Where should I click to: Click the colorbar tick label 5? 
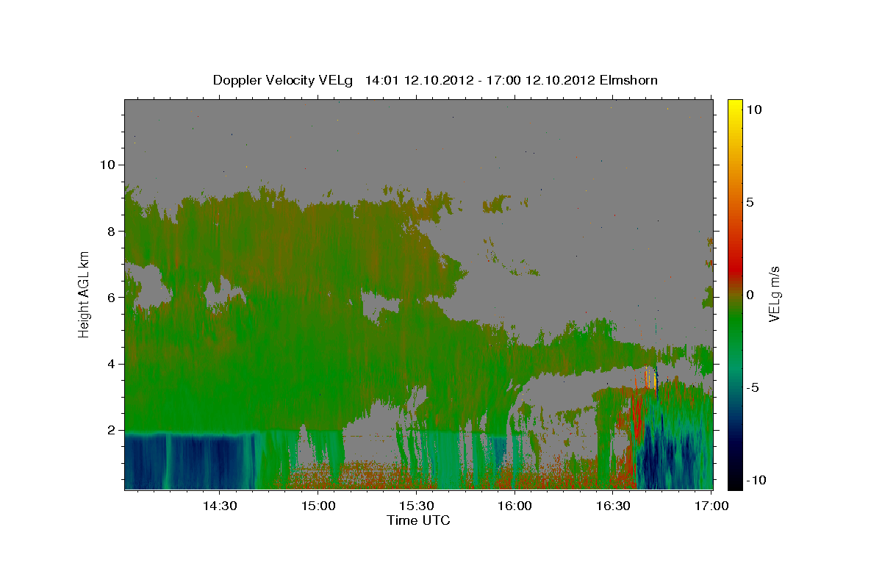tap(750, 202)
